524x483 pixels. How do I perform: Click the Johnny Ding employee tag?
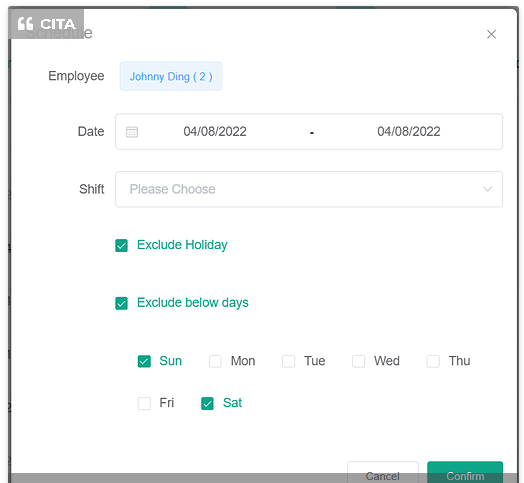coord(171,76)
